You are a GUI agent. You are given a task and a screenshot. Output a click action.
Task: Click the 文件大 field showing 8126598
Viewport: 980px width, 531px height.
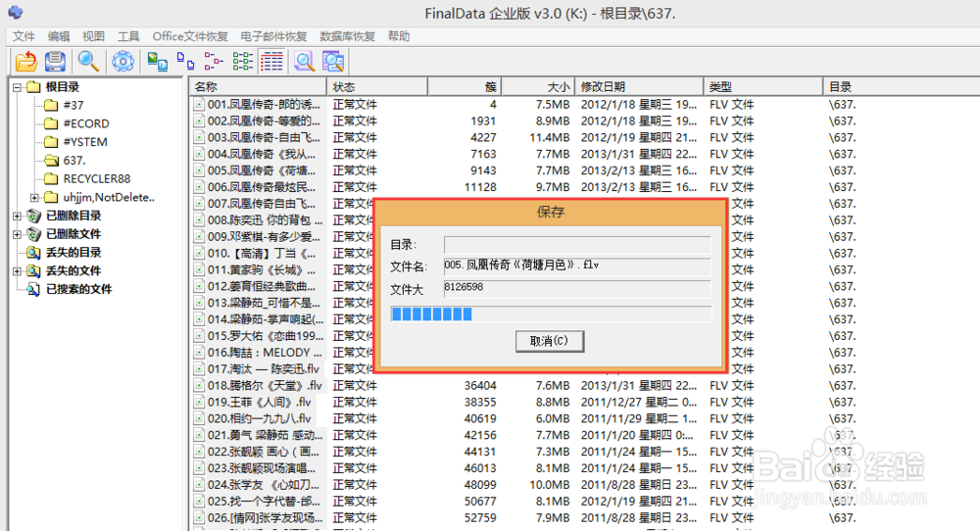coord(577,288)
